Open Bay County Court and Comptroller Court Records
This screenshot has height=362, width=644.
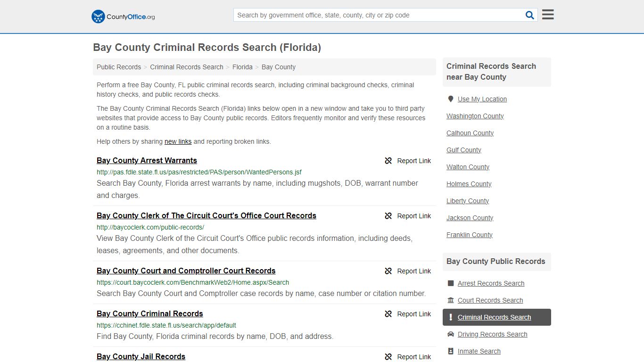tap(186, 271)
